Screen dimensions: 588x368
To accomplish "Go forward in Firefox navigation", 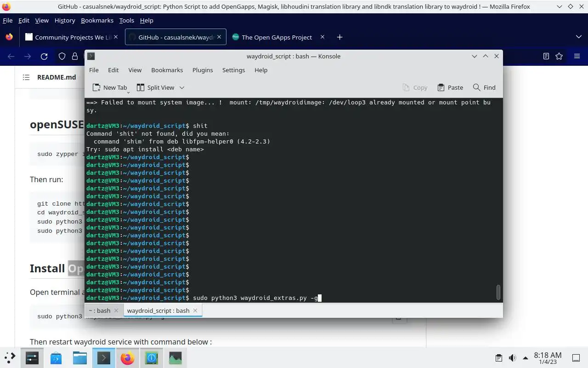I will click(28, 56).
